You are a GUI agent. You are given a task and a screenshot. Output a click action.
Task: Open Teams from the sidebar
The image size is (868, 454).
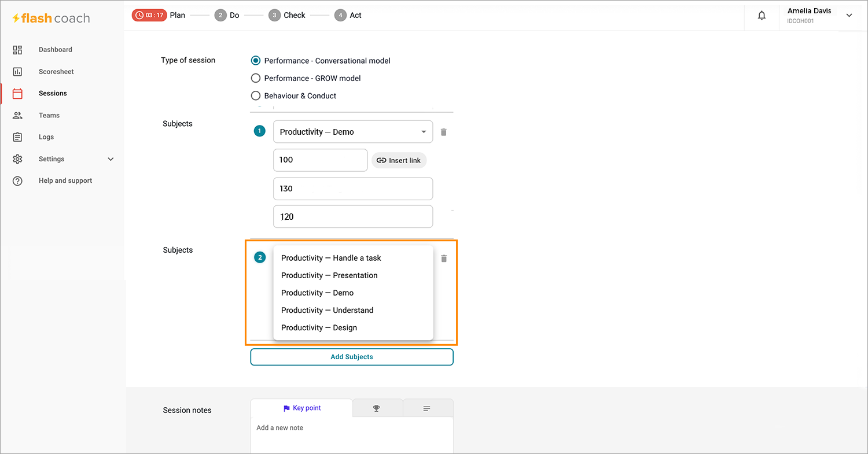[x=49, y=115]
